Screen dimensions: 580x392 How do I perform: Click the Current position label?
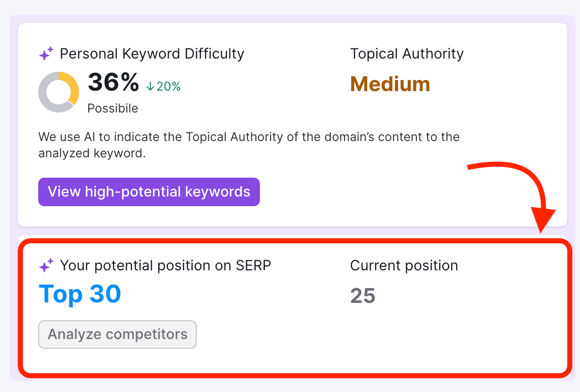404,266
